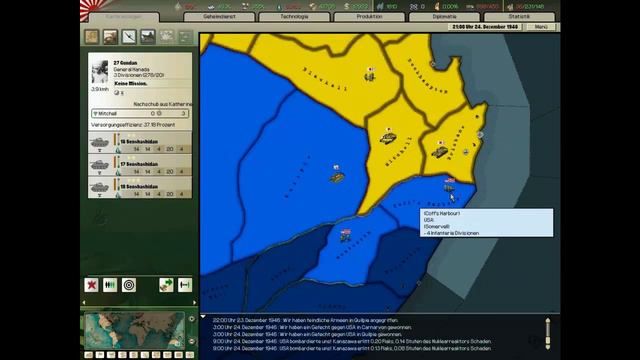Viewport: 640px width, 360px height.
Task: Select the Japanese infantry unit in Blackall
Action: [x=370, y=74]
